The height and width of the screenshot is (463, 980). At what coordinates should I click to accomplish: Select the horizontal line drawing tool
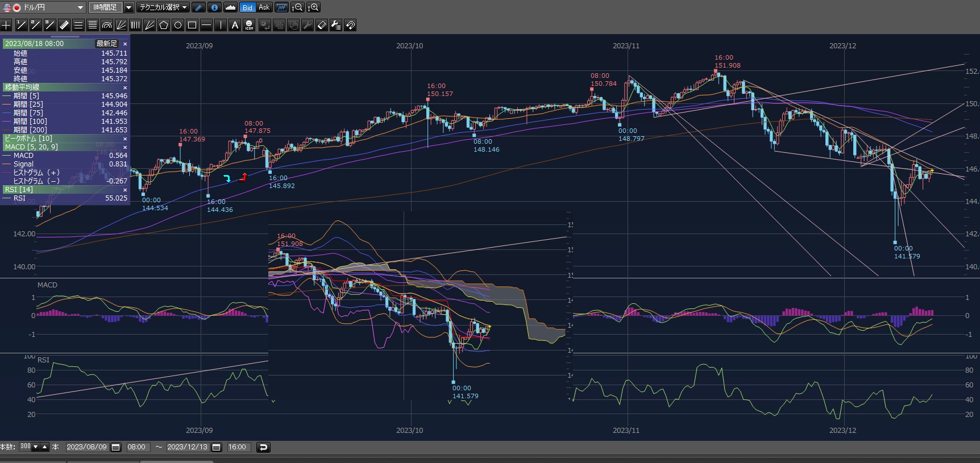(206, 25)
